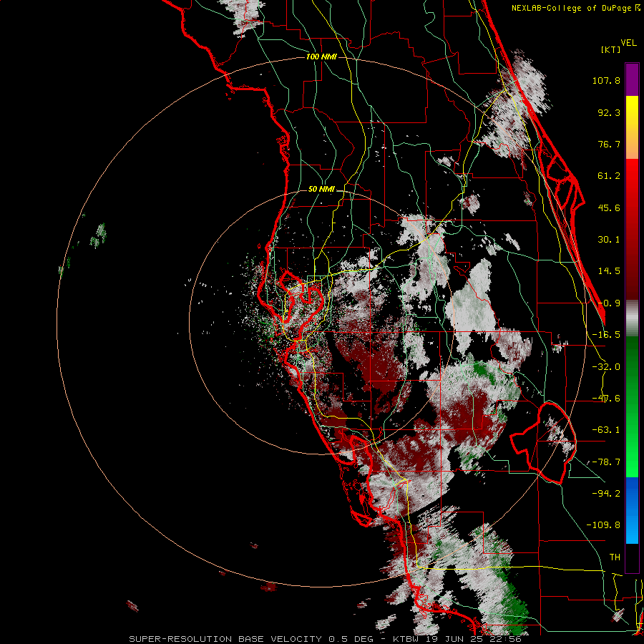Click the -78.7 velocity scale value
Screen dimensions: 644x644
606,462
